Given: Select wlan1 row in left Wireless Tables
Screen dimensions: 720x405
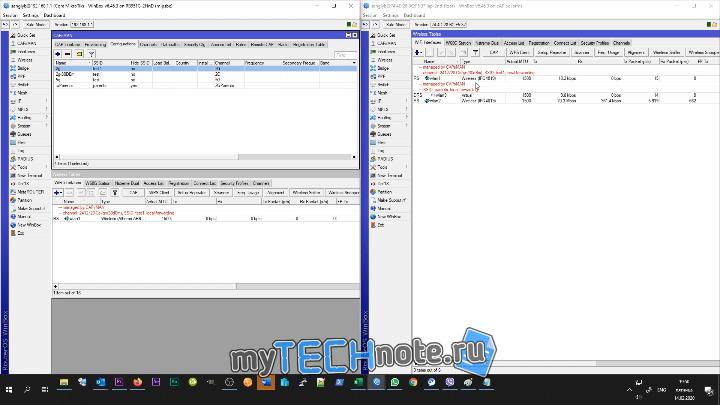Looking at the screenshot, I should [206, 219].
